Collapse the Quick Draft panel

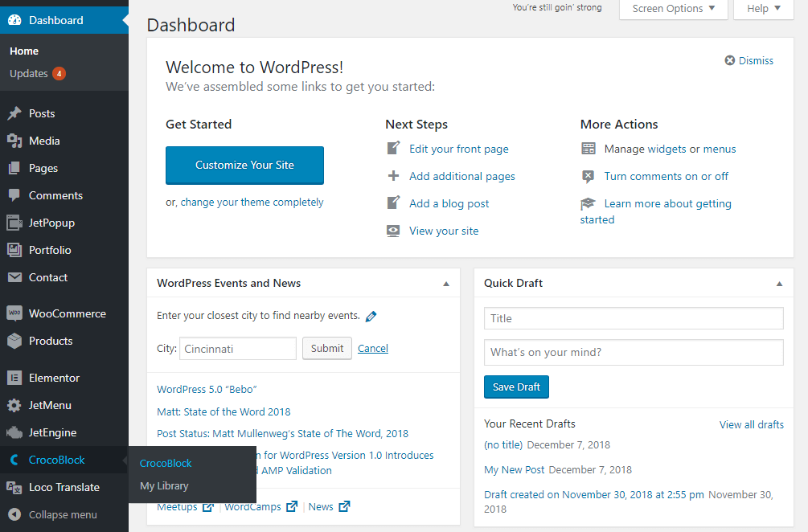click(x=779, y=284)
